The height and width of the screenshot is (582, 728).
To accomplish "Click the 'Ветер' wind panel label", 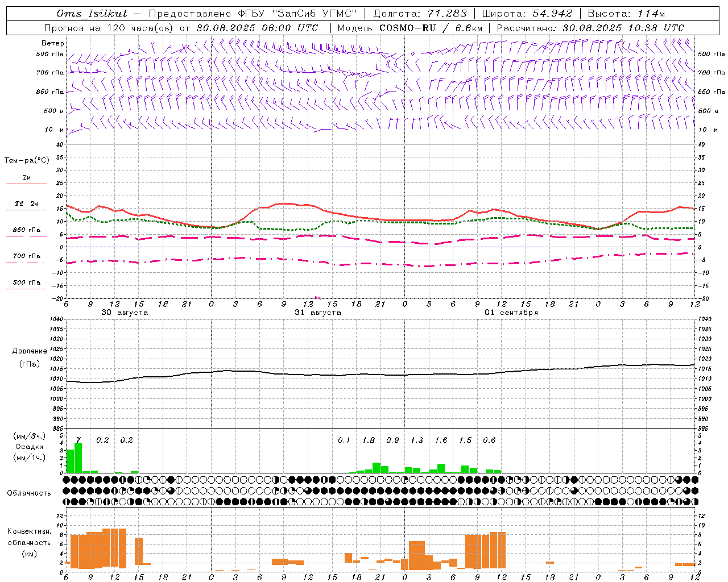I will point(53,43).
